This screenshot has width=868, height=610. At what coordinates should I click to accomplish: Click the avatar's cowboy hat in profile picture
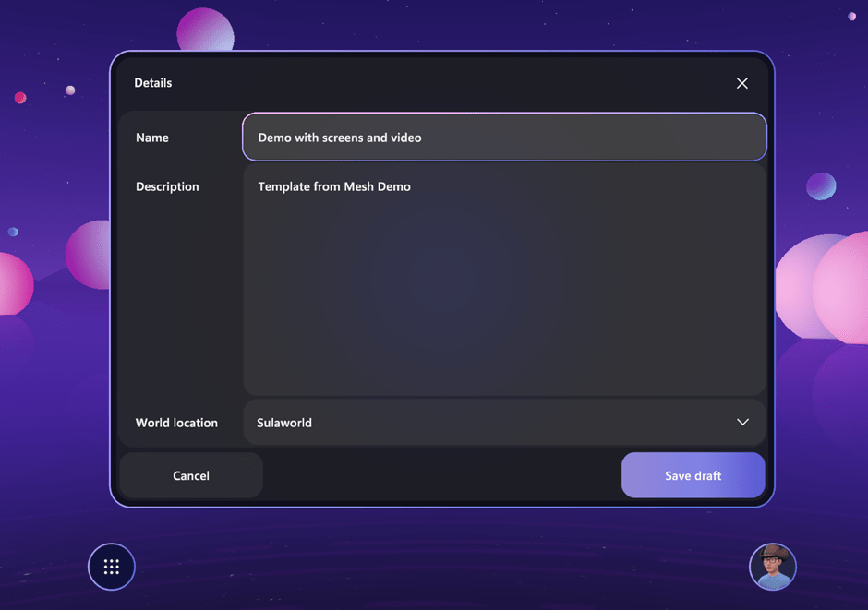click(773, 552)
